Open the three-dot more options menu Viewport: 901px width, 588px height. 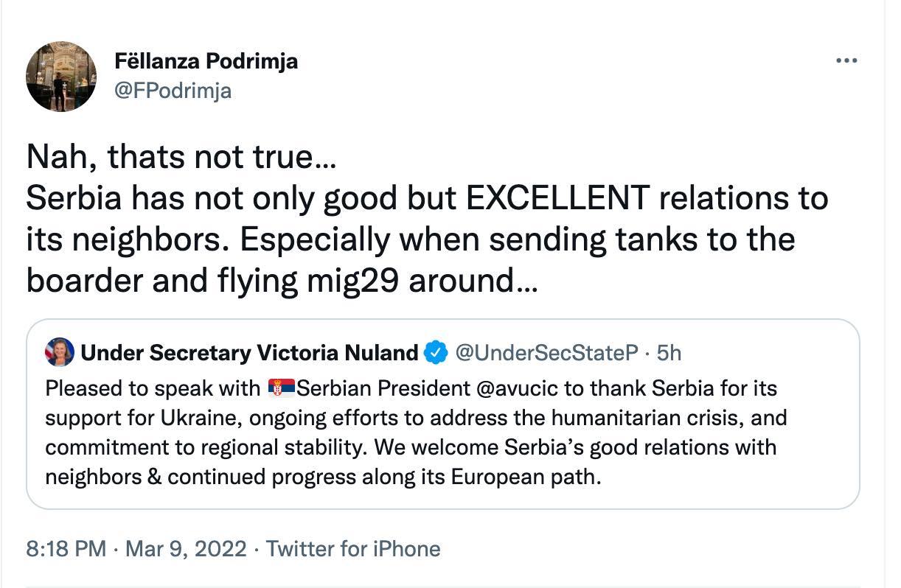(846, 61)
